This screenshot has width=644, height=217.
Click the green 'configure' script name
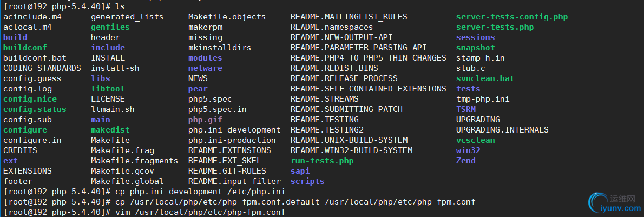coord(25,130)
